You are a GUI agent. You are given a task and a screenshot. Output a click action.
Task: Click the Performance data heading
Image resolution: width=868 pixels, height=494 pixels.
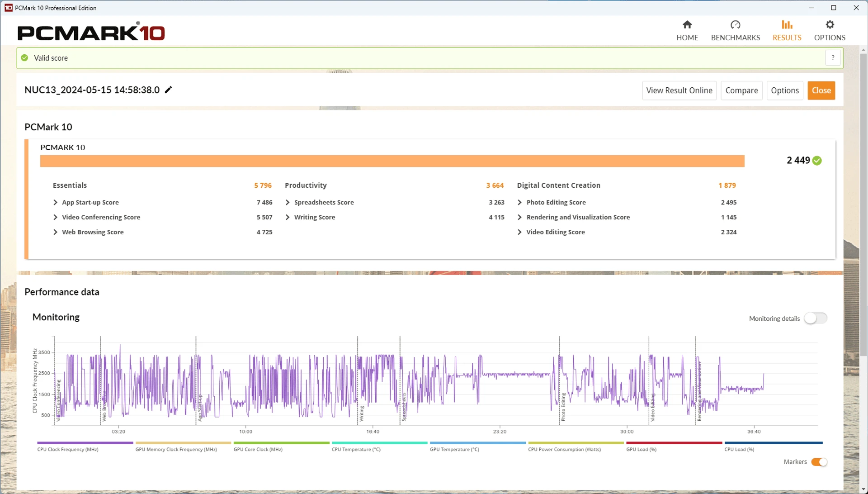coord(62,292)
